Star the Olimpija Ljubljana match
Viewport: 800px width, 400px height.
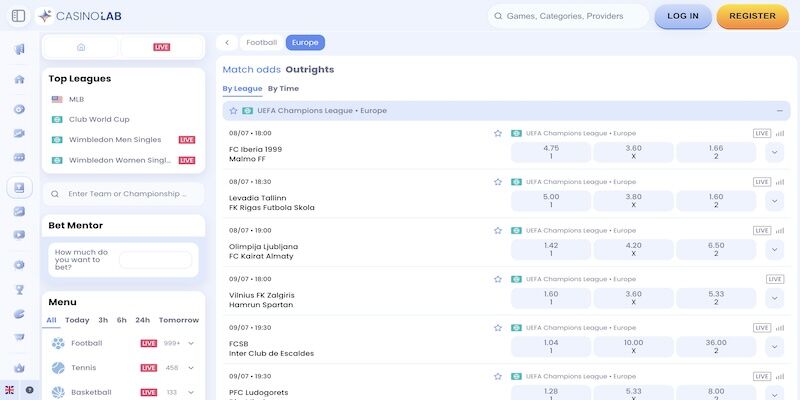pos(498,231)
